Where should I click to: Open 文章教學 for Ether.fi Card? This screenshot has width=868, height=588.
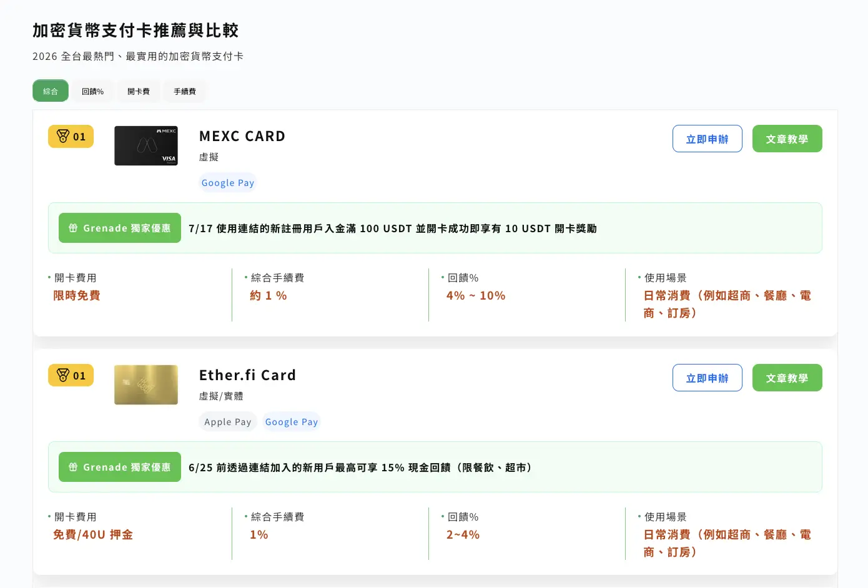[787, 378]
